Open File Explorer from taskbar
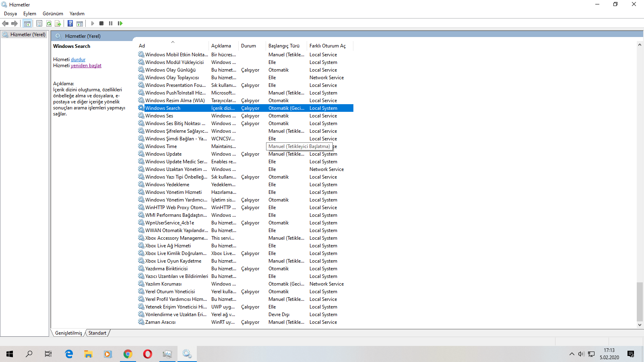This screenshot has width=644, height=362. pos(88,354)
